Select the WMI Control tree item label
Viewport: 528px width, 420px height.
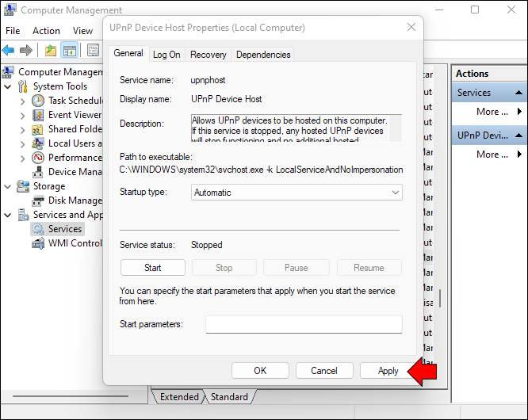pyautogui.click(x=75, y=243)
